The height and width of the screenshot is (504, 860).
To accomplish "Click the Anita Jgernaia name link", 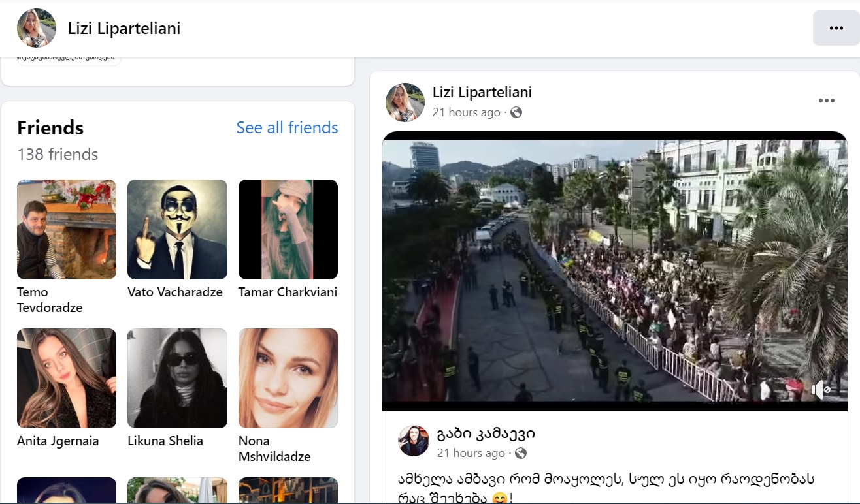I will coord(58,441).
